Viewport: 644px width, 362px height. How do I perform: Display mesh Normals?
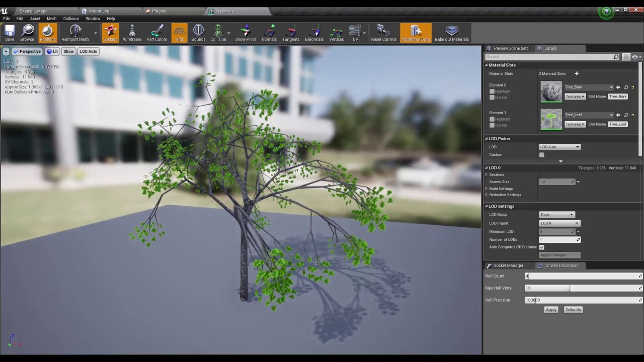click(x=269, y=33)
